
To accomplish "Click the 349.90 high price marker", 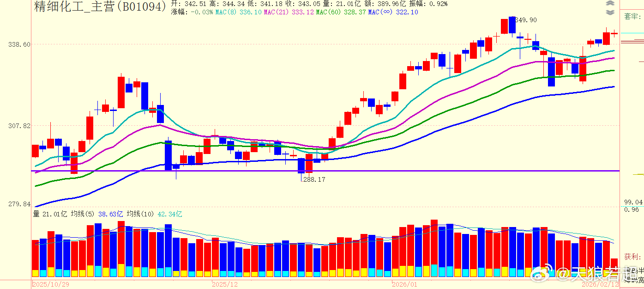I will click(525, 20).
